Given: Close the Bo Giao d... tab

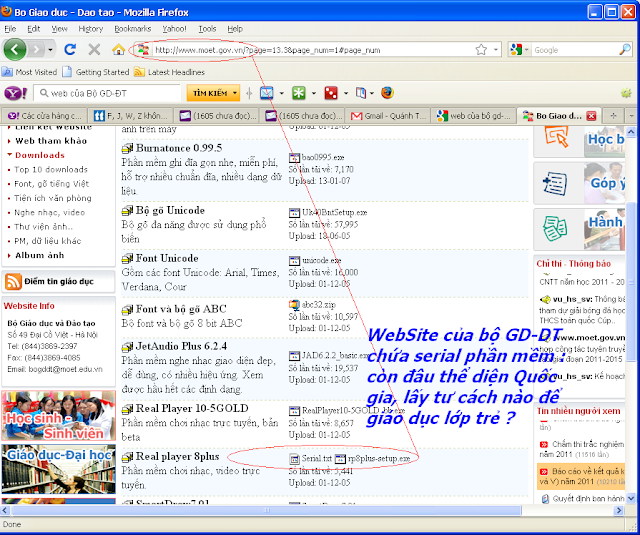Looking at the screenshot, I should point(591,116).
